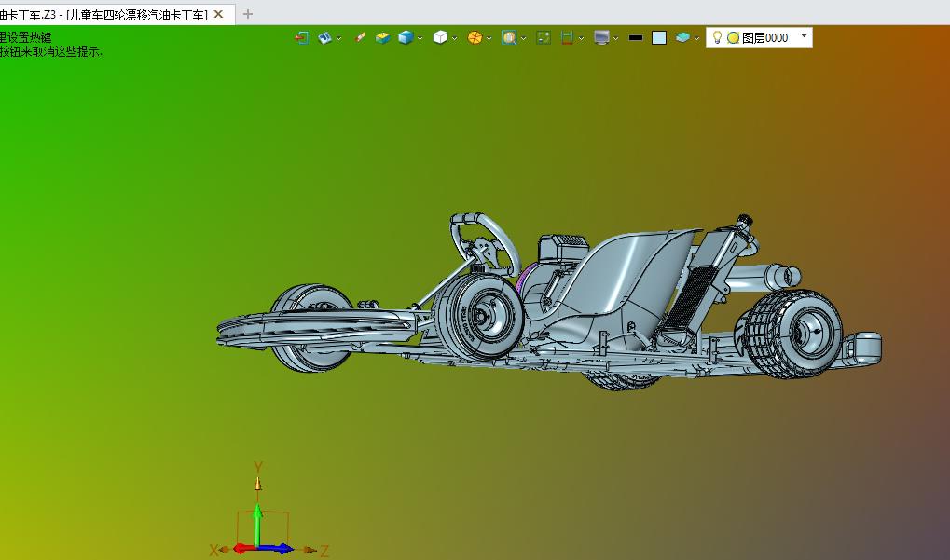950x560 pixels.
Task: Expand the dropdown arrow next to monitor icon
Action: (615, 39)
